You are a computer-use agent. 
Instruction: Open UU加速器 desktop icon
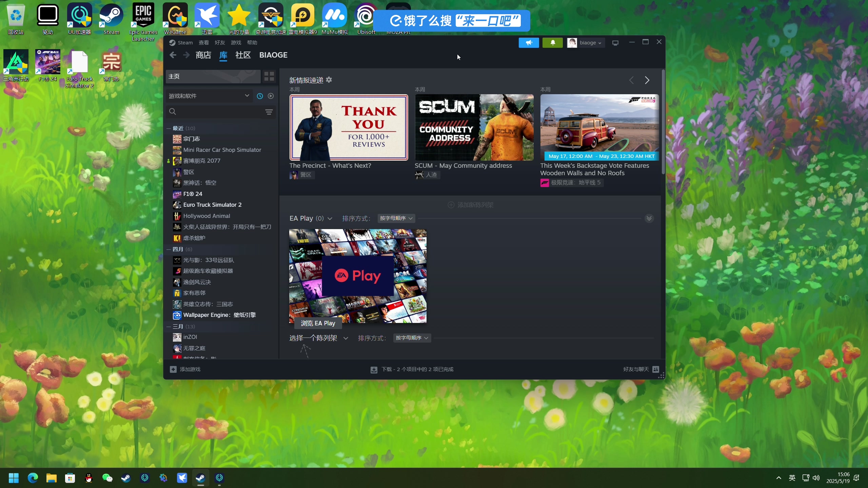click(x=79, y=19)
